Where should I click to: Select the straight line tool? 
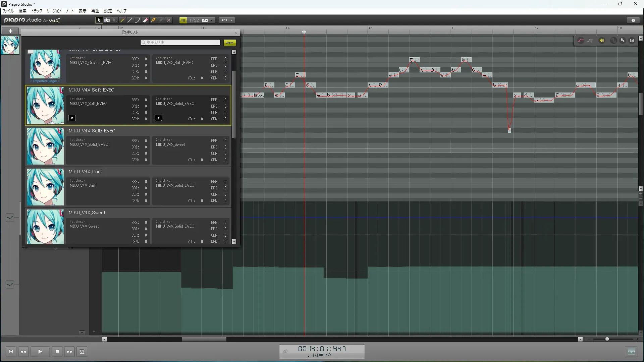(130, 20)
